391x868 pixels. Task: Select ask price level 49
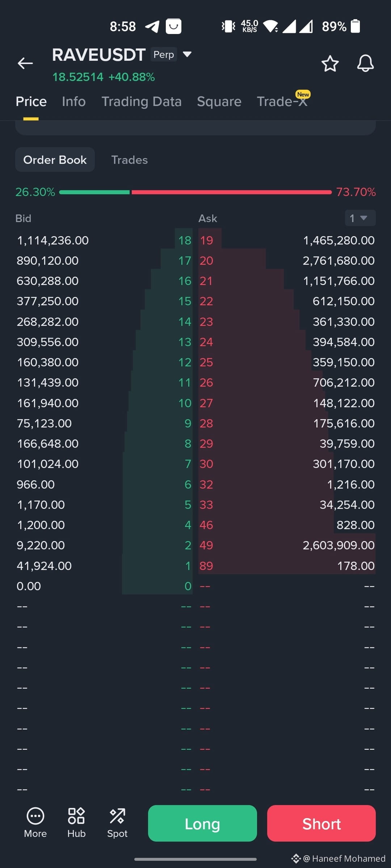click(206, 545)
